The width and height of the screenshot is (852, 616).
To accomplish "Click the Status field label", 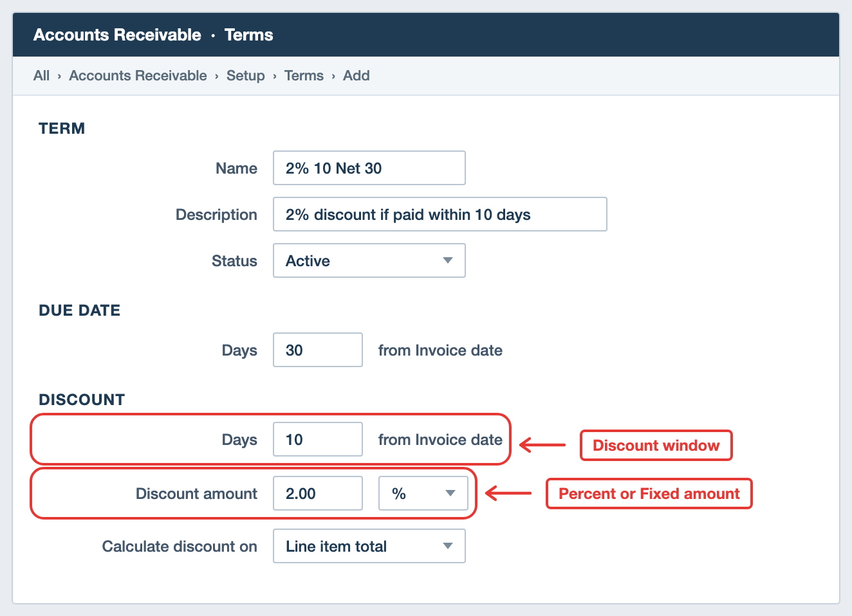I will [x=234, y=261].
